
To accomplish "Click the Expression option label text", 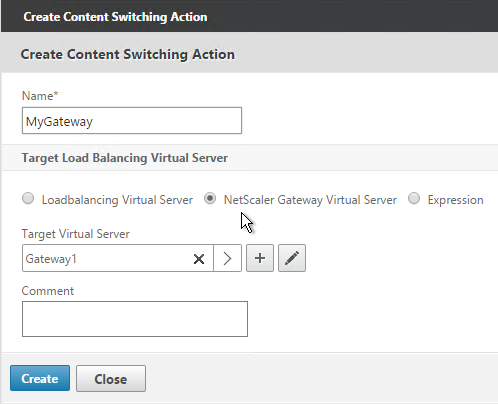I will click(x=455, y=200).
